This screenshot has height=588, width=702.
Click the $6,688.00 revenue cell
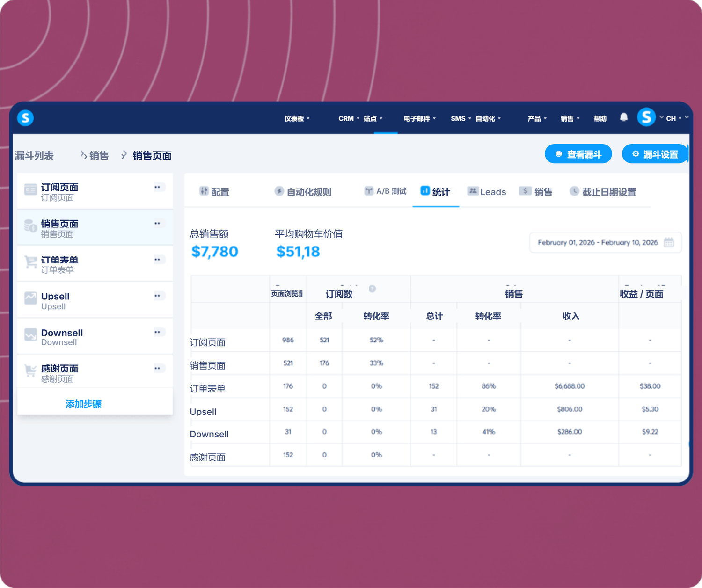point(570,386)
